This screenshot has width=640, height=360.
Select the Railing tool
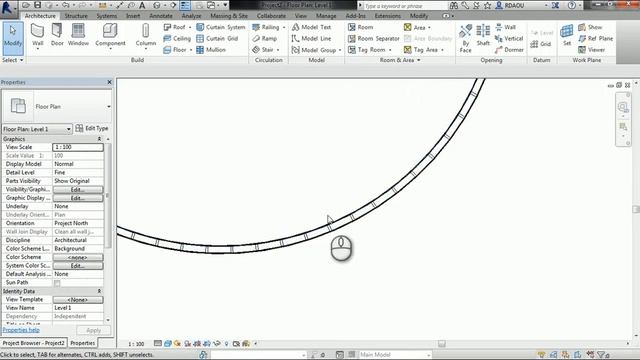click(266, 27)
